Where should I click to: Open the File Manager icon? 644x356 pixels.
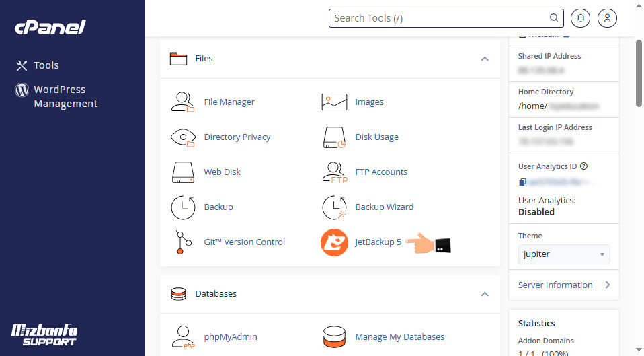(x=182, y=102)
